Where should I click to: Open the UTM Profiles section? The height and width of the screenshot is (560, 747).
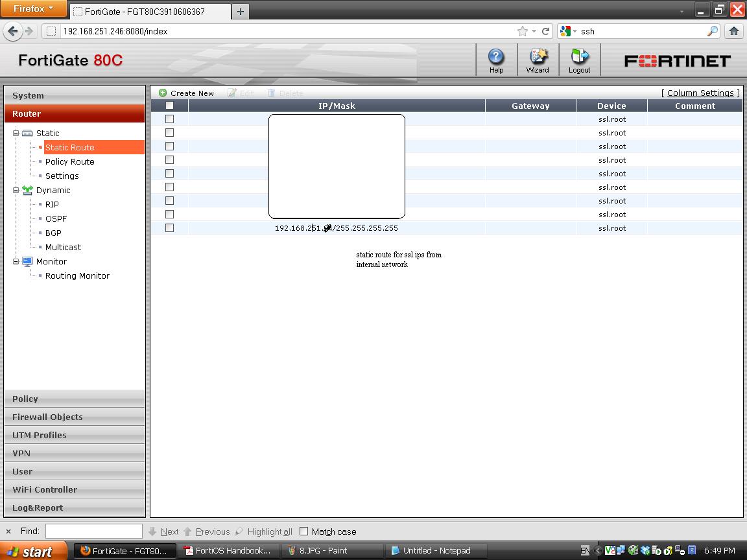pyautogui.click(x=75, y=436)
